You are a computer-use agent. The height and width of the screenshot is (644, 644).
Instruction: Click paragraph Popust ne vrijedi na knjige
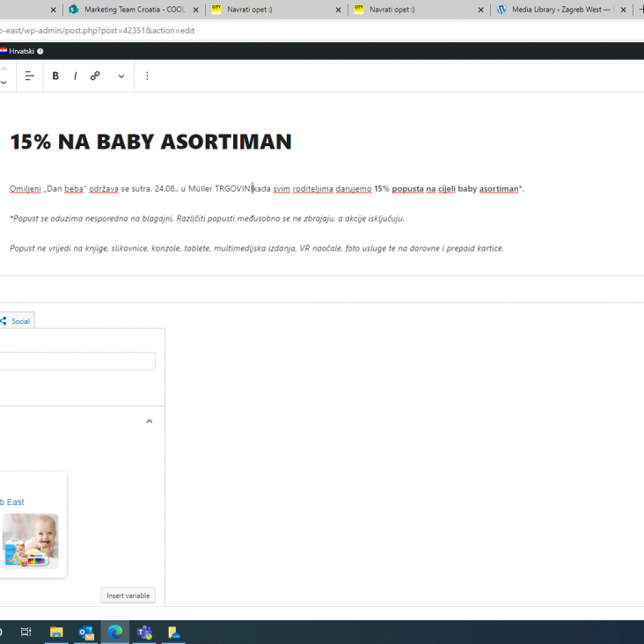pyautogui.click(x=257, y=248)
